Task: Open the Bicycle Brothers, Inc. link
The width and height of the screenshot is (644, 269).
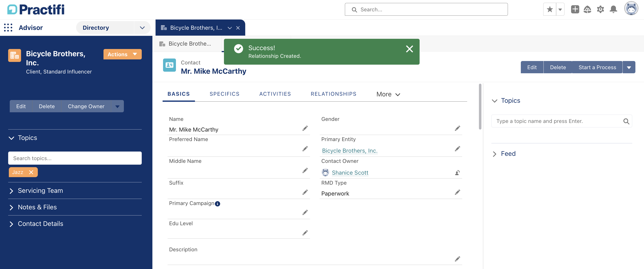Action: (x=349, y=151)
